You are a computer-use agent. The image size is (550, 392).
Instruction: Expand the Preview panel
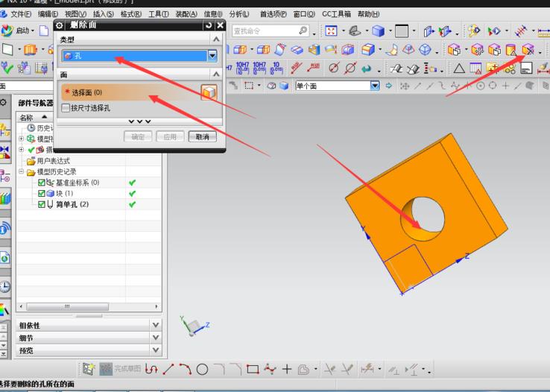pos(155,350)
